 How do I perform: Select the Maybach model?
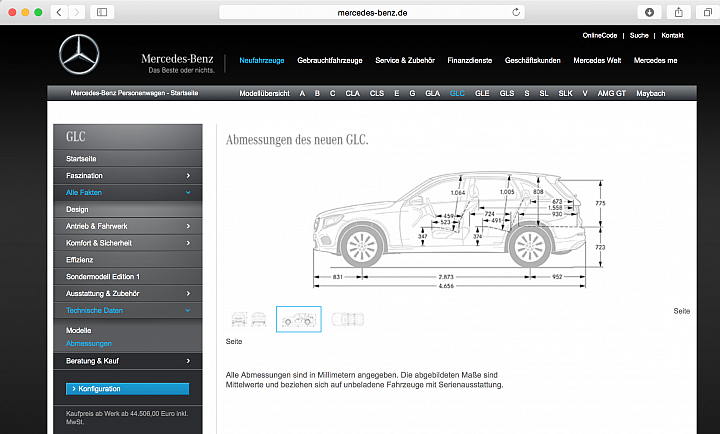click(x=651, y=93)
